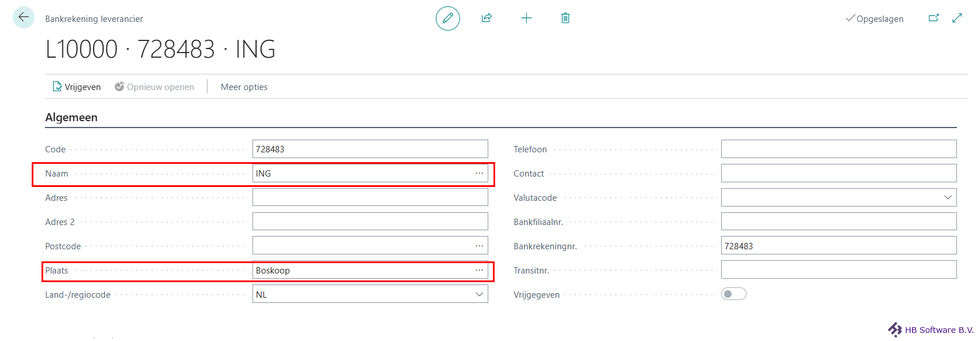Select the Bankrekeningnr. input field
This screenshot has width=980, height=341.
click(838, 246)
